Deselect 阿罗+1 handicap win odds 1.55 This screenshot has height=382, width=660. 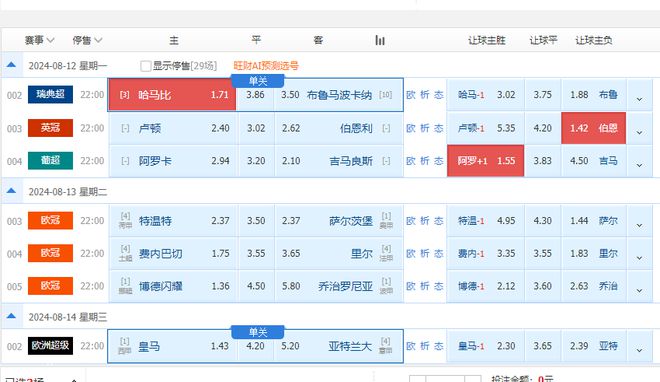[485, 161]
